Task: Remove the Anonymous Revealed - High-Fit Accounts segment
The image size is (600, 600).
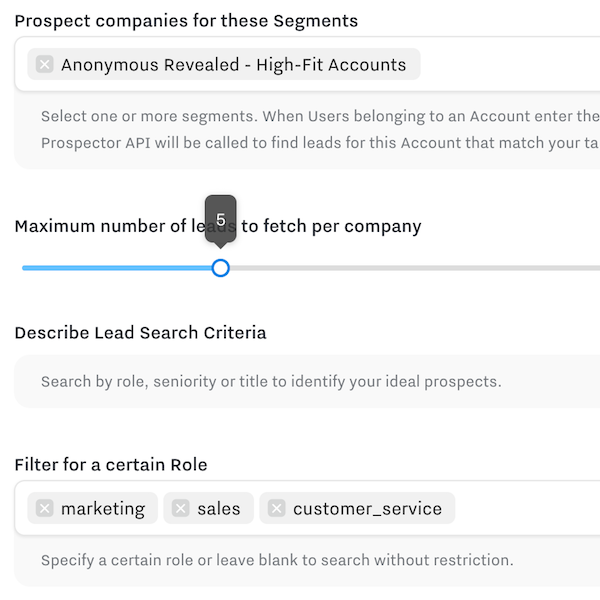Action: [x=45, y=65]
